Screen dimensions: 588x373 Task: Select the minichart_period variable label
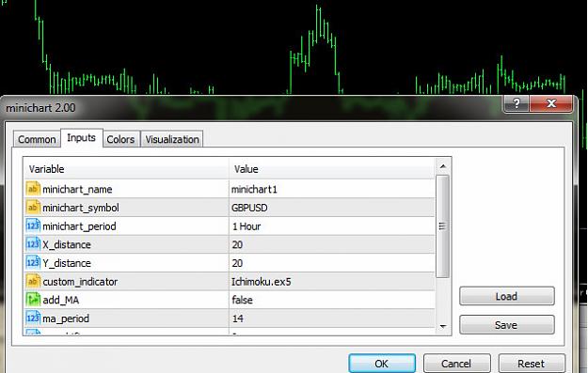pyautogui.click(x=79, y=226)
